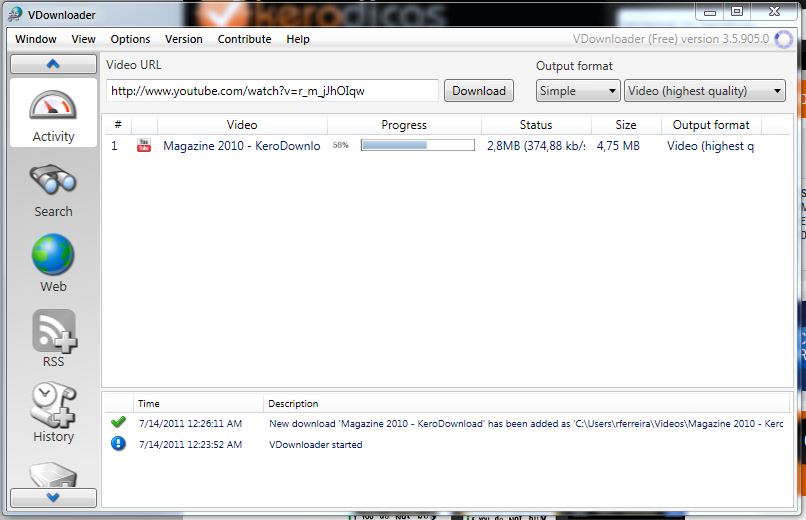Open the Search binoculars icon
Viewport: 806px width, 520px height.
tap(53, 180)
